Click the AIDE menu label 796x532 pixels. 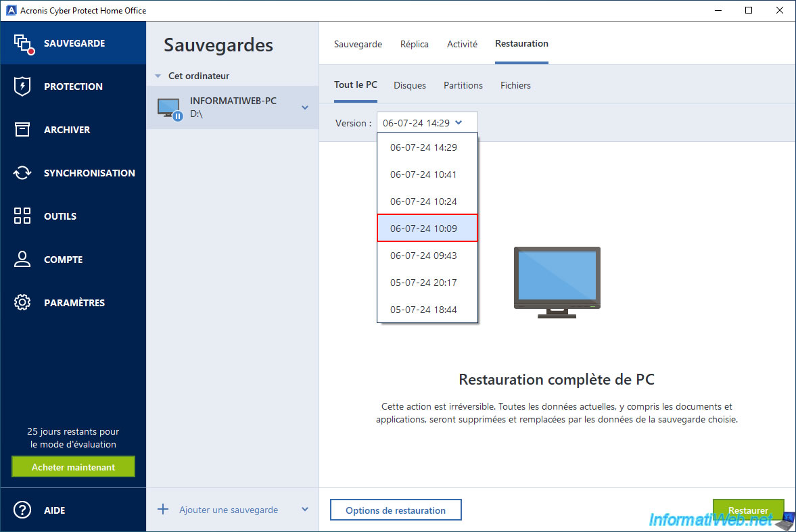pos(54,510)
